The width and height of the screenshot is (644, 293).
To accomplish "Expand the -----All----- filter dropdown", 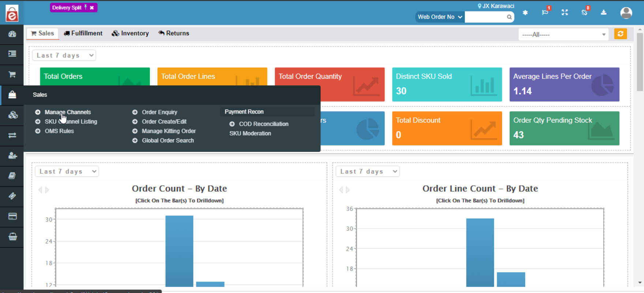I will pyautogui.click(x=563, y=34).
